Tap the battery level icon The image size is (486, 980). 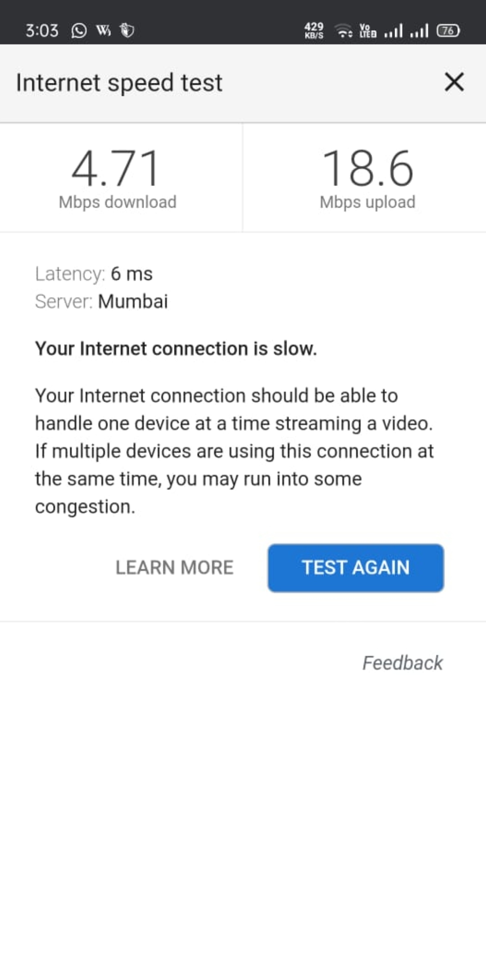pyautogui.click(x=448, y=31)
